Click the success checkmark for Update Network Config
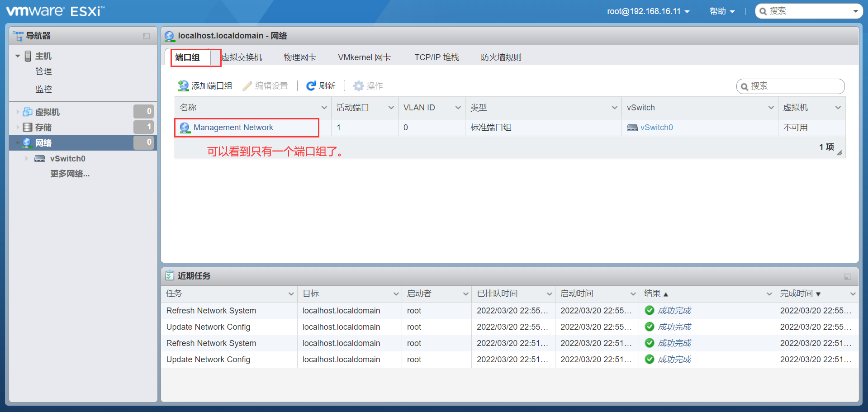 (650, 327)
